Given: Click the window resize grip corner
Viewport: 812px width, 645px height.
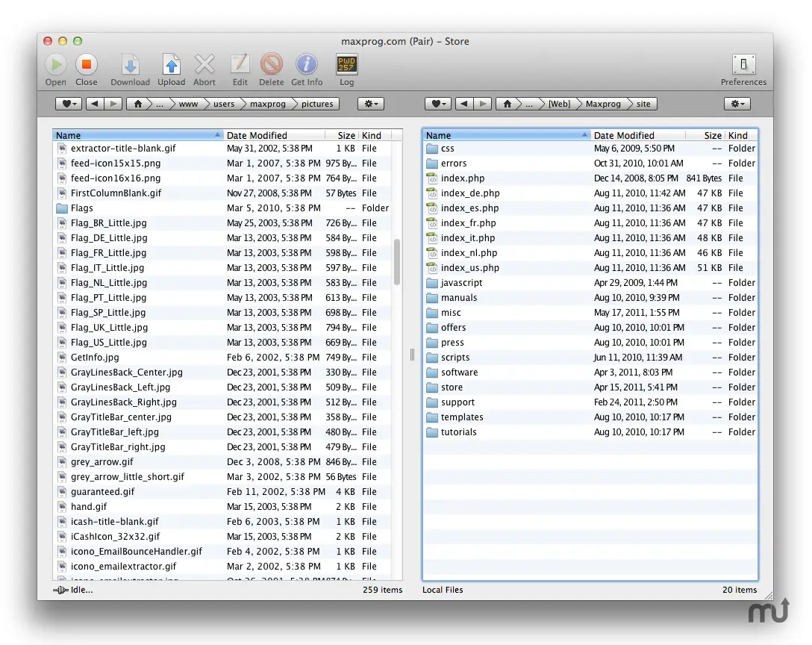Looking at the screenshot, I should click(769, 596).
